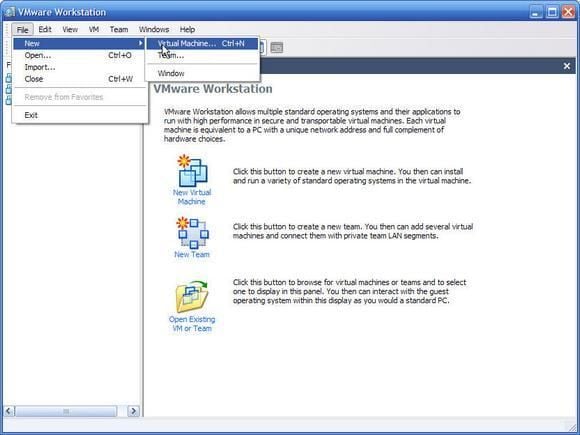
Task: Select Import... in the File menu
Action: pos(80,67)
